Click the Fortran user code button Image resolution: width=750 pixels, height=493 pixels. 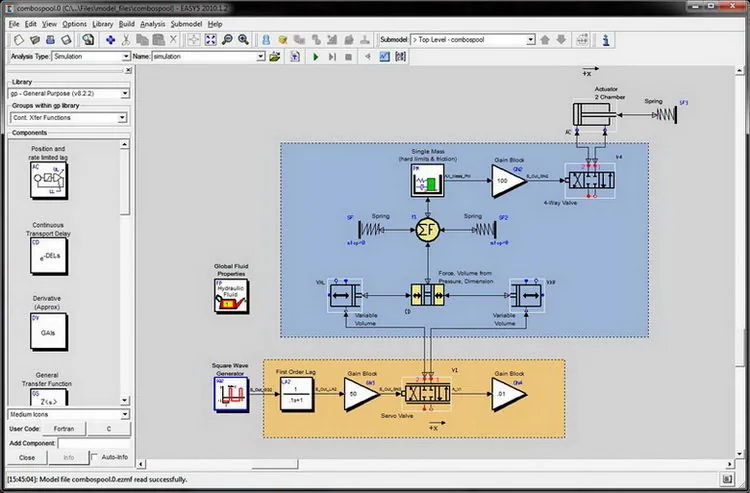click(64, 429)
